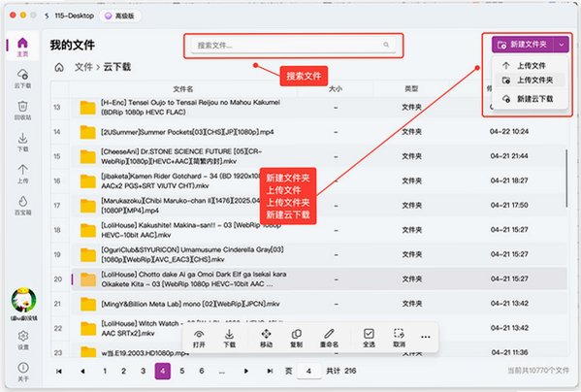
Task: Click the 重命名 rename pencil icon
Action: [329, 334]
